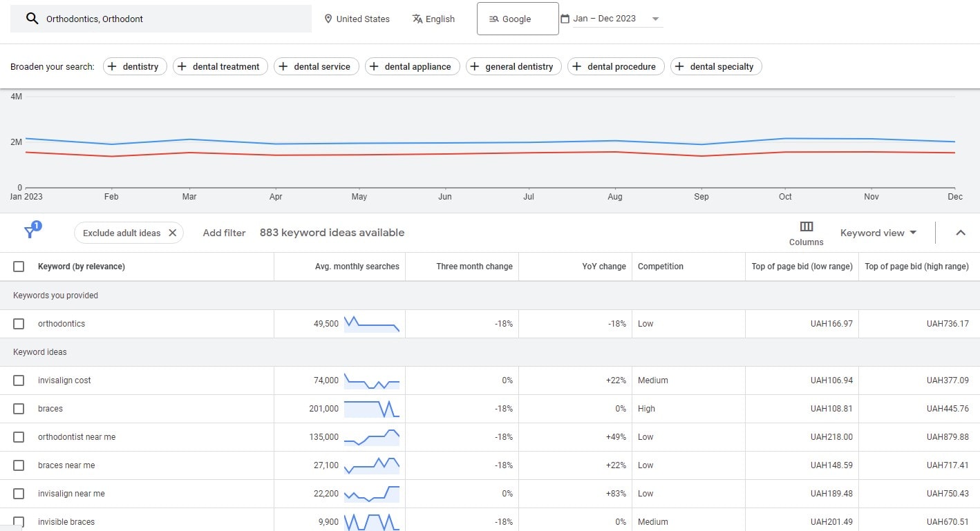Check the invisalign cost row
Screen dimensions: 980x531
tap(19, 380)
